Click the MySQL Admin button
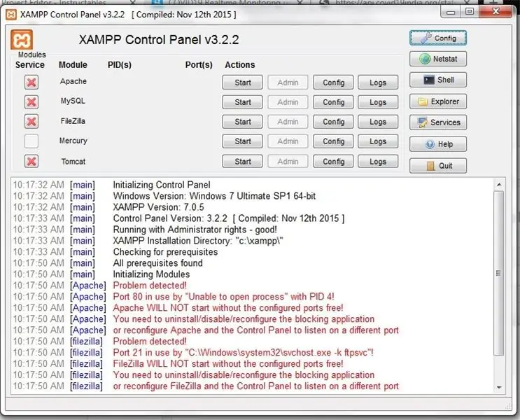 tap(288, 102)
